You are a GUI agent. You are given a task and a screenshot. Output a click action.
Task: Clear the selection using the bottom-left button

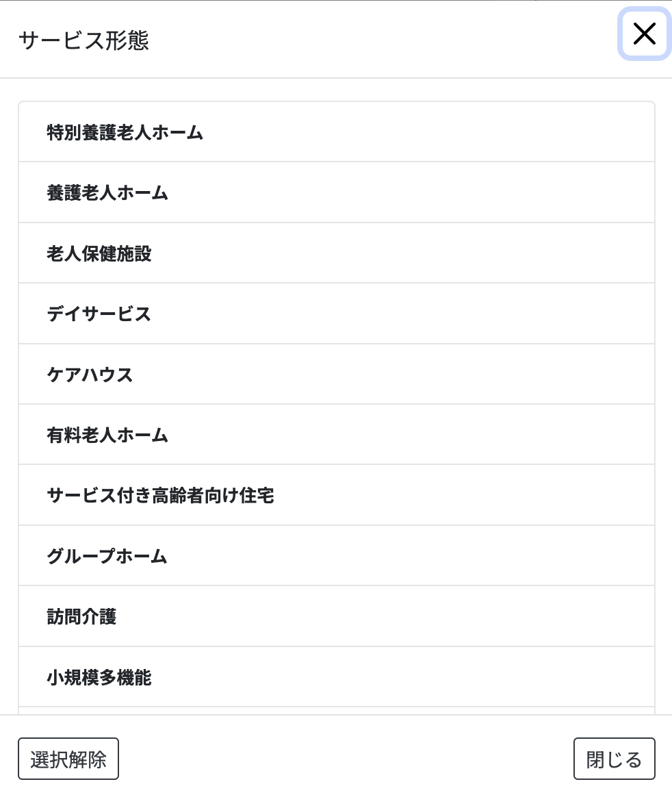click(x=68, y=759)
